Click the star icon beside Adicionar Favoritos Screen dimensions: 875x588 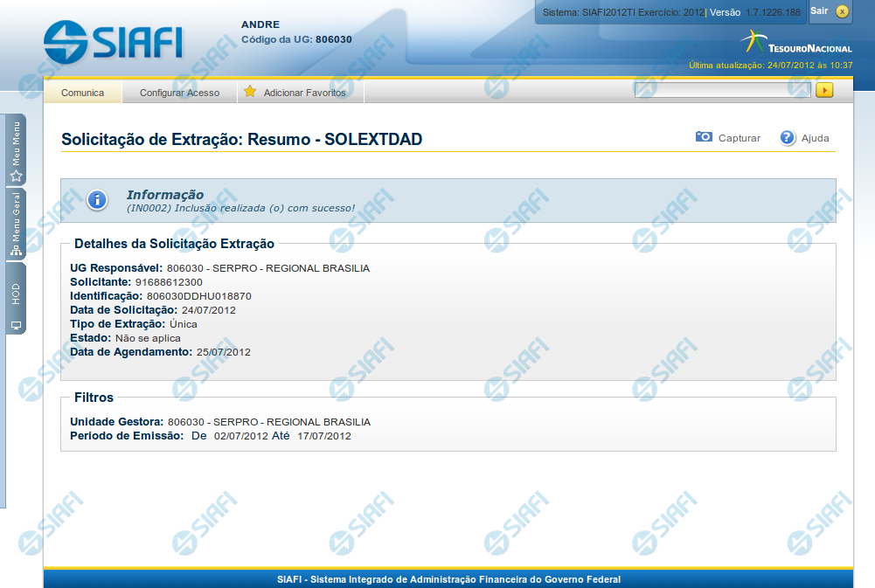(250, 92)
